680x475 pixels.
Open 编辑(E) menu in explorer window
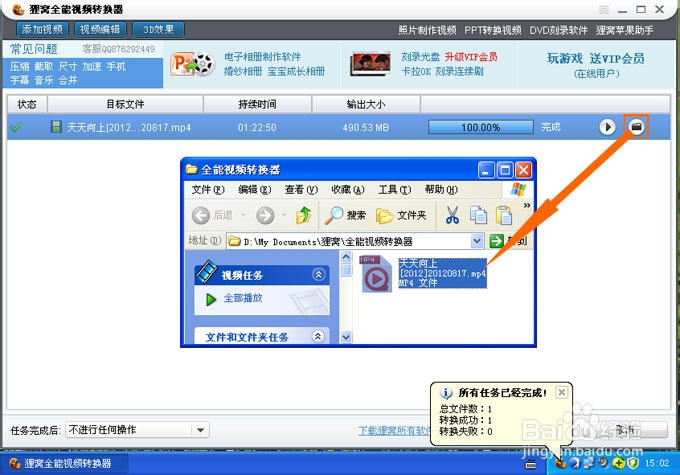click(255, 190)
